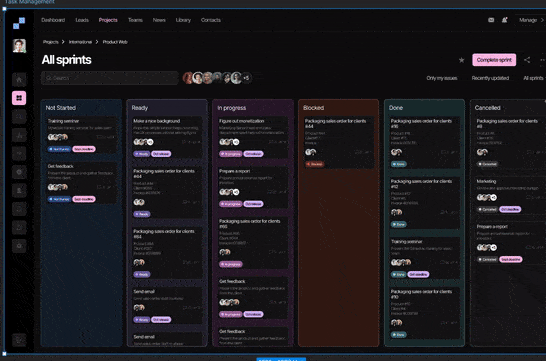This screenshot has width=546, height=361.
Task: Click Ready tag on Make a nice background
Action: [x=142, y=154]
